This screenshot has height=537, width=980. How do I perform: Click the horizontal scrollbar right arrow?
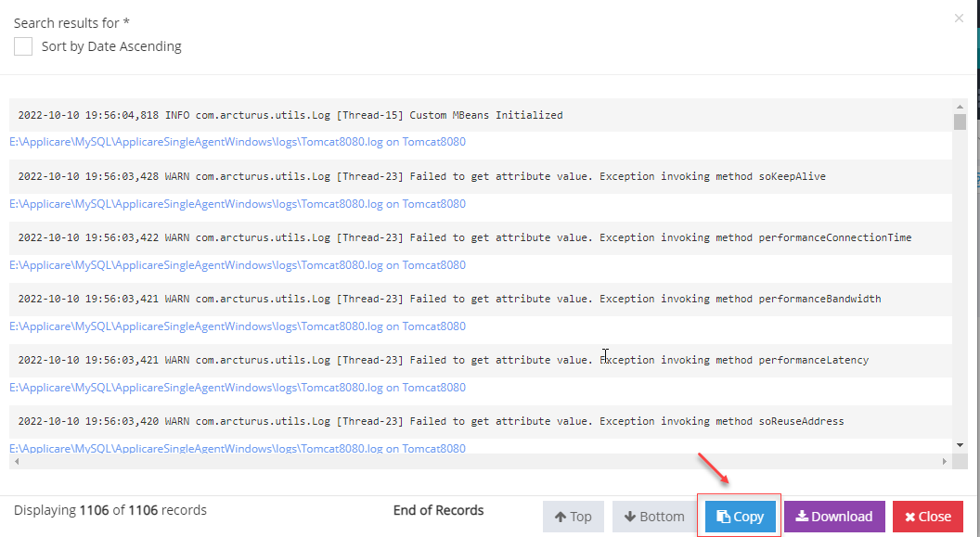(x=945, y=462)
